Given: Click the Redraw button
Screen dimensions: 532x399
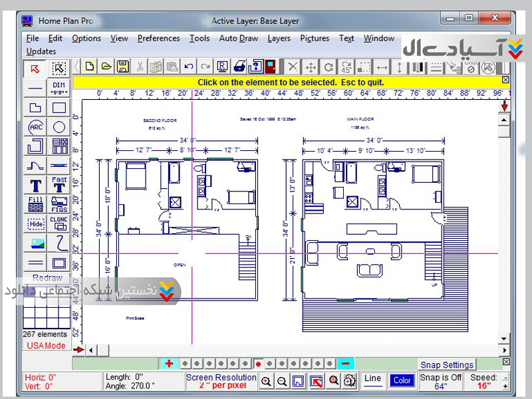Looking at the screenshot, I should (47, 278).
